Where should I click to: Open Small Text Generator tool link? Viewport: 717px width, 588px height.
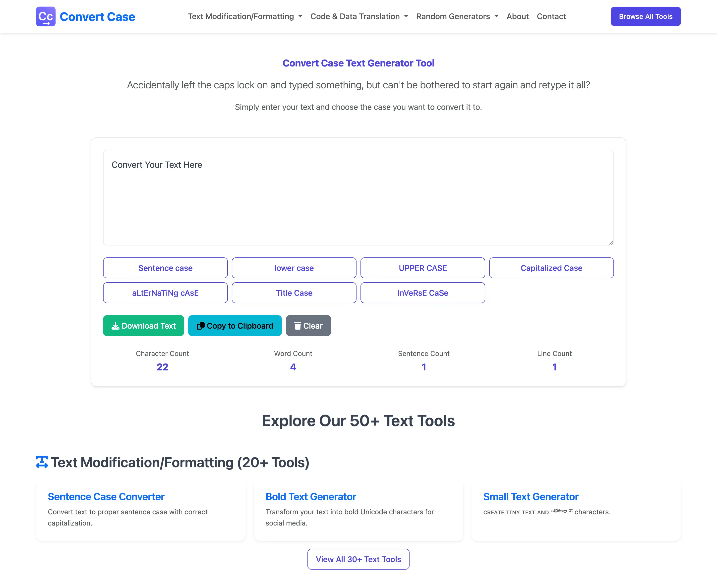pyautogui.click(x=530, y=497)
